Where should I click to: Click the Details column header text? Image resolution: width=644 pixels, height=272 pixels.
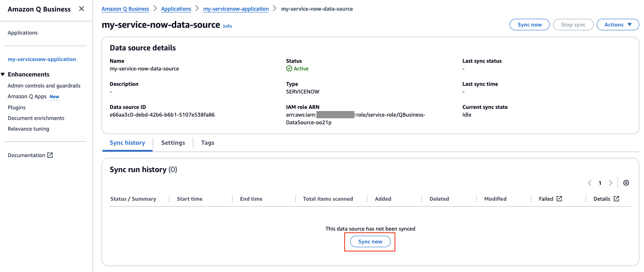click(x=602, y=199)
